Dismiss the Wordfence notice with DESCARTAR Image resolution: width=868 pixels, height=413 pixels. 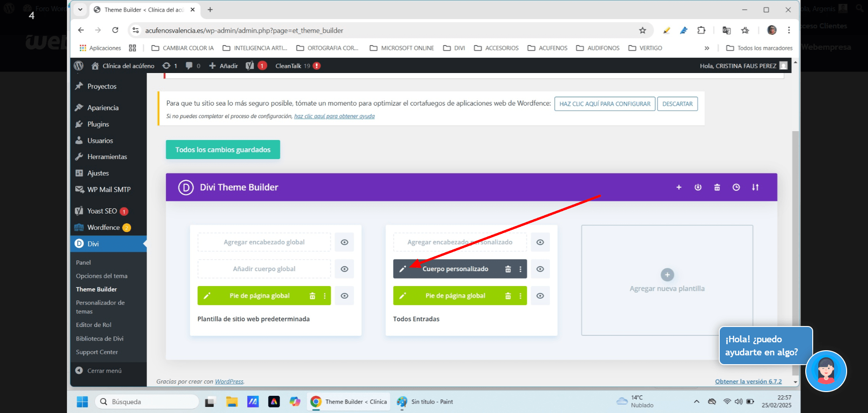[x=677, y=104]
